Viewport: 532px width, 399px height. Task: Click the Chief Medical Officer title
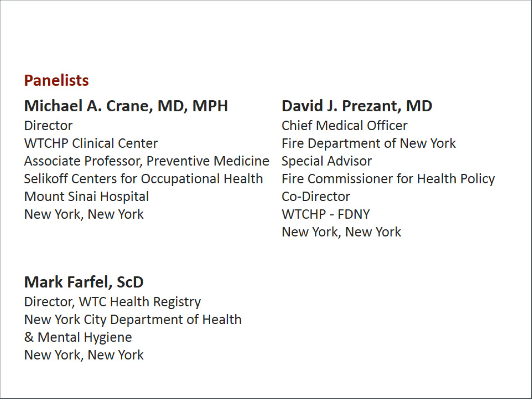point(344,126)
